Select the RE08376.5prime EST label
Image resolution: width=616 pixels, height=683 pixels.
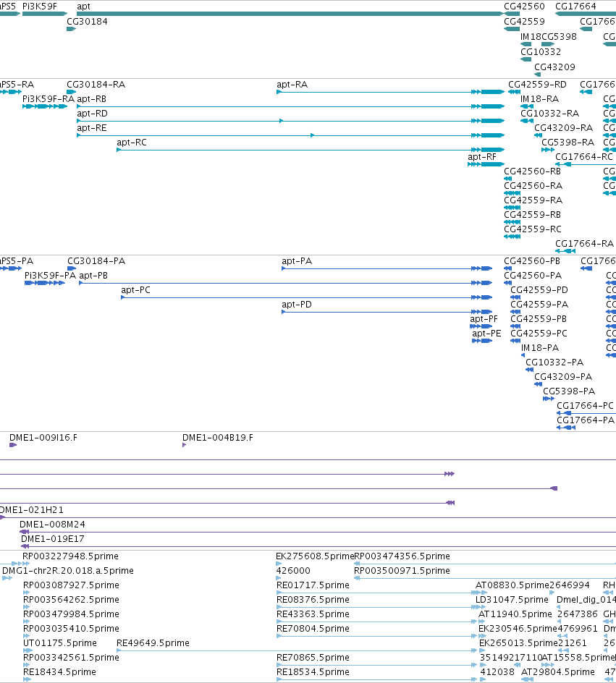pos(313,599)
